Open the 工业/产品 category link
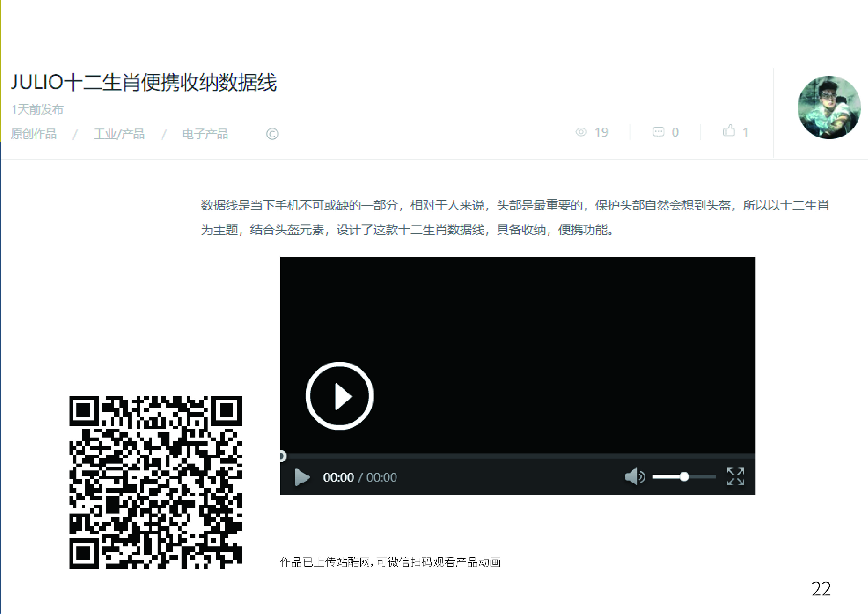The width and height of the screenshot is (868, 614). 119,134
